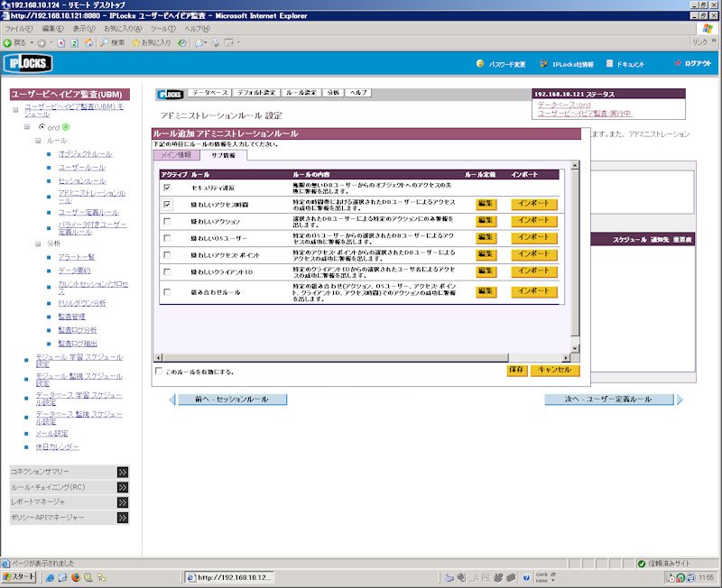
Task: Click arrow icon for コネクションサマリー
Action: (x=123, y=472)
